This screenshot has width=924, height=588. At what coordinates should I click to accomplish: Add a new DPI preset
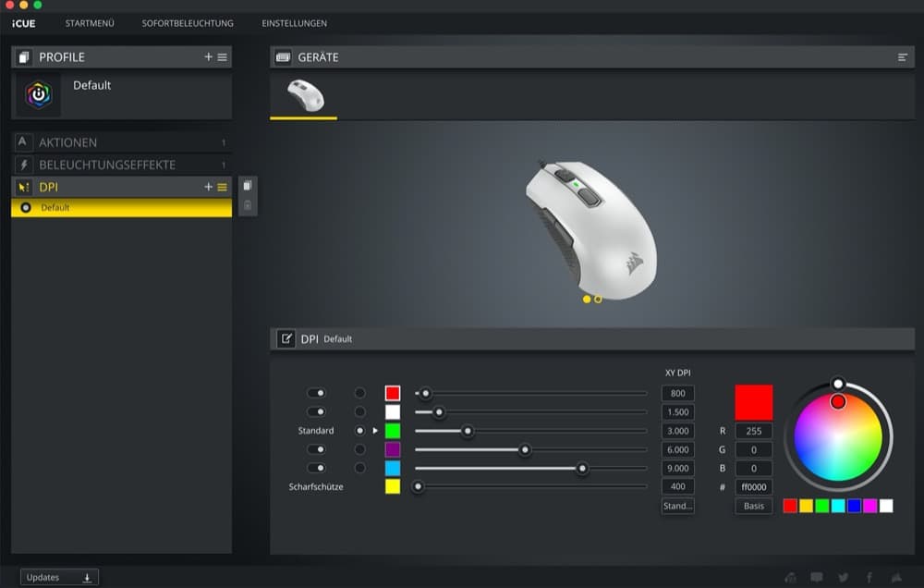208,187
